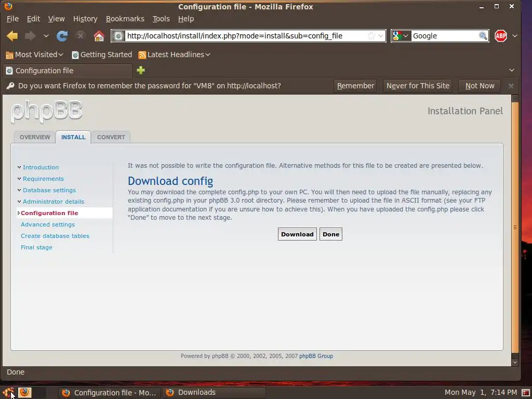Open the Edit menu

[x=33, y=19]
